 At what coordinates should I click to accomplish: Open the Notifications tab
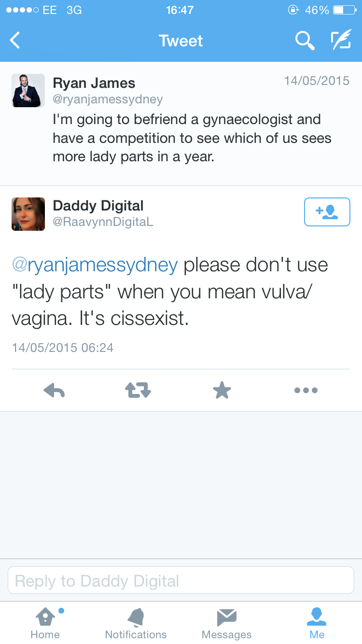pos(136,623)
